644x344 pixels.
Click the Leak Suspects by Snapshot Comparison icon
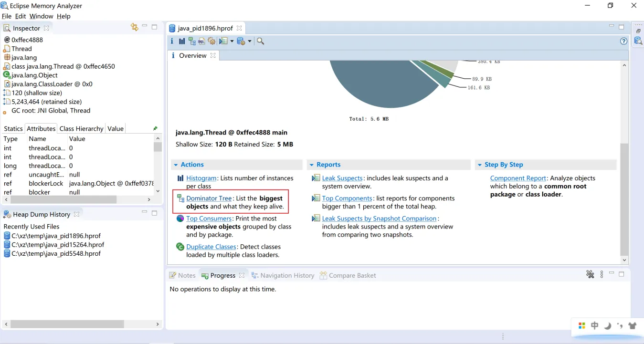(316, 219)
